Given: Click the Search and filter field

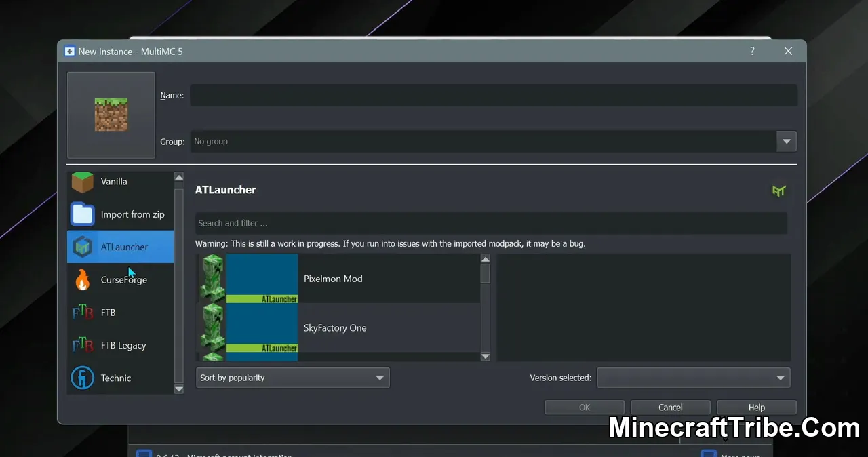Looking at the screenshot, I should pos(492,223).
